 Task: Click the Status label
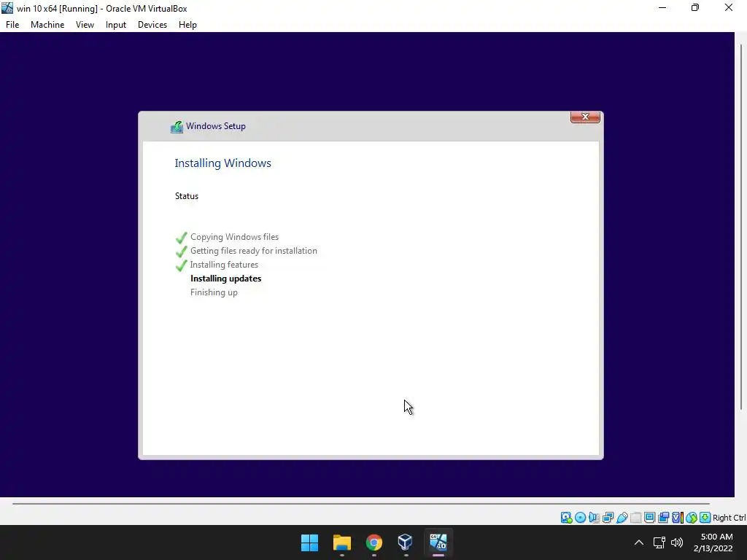(x=186, y=196)
